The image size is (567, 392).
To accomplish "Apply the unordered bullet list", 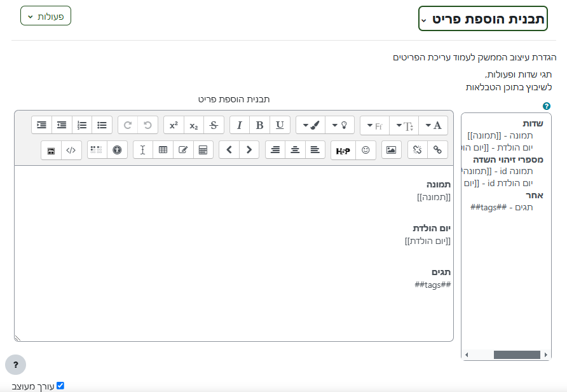I will coord(102,125).
